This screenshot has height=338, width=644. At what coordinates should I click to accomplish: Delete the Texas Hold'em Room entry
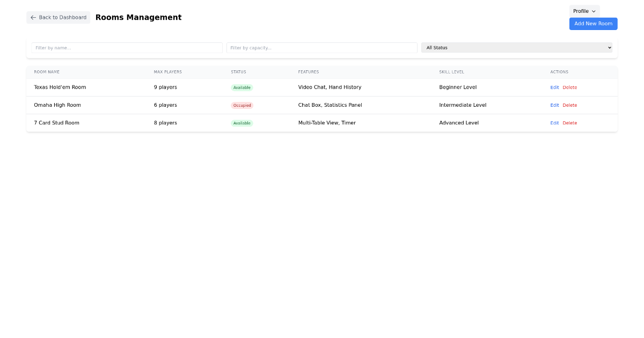point(570,87)
